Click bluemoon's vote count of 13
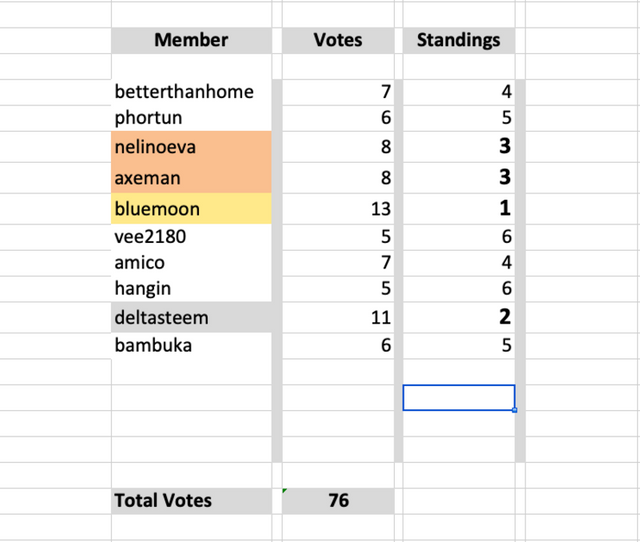This screenshot has height=542, width=640. click(x=338, y=209)
